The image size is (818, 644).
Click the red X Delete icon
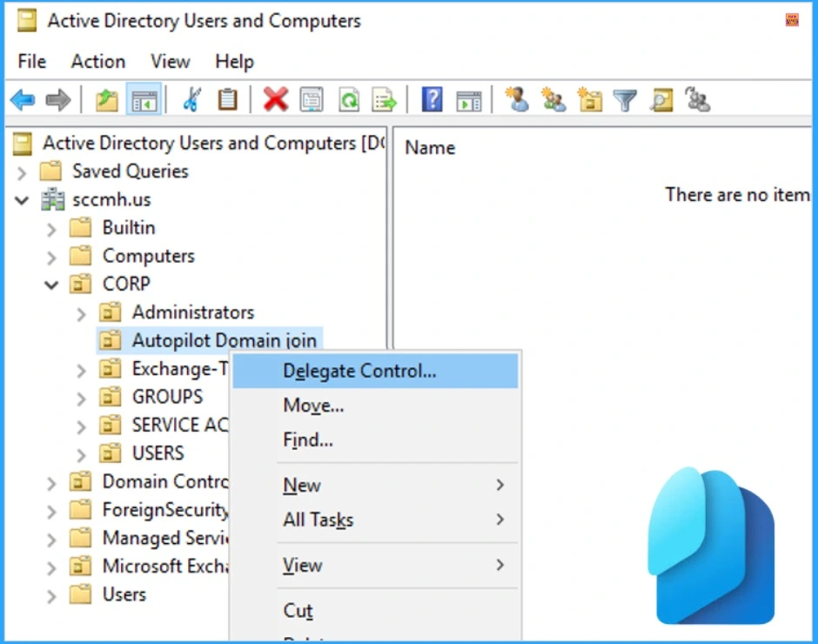[276, 99]
